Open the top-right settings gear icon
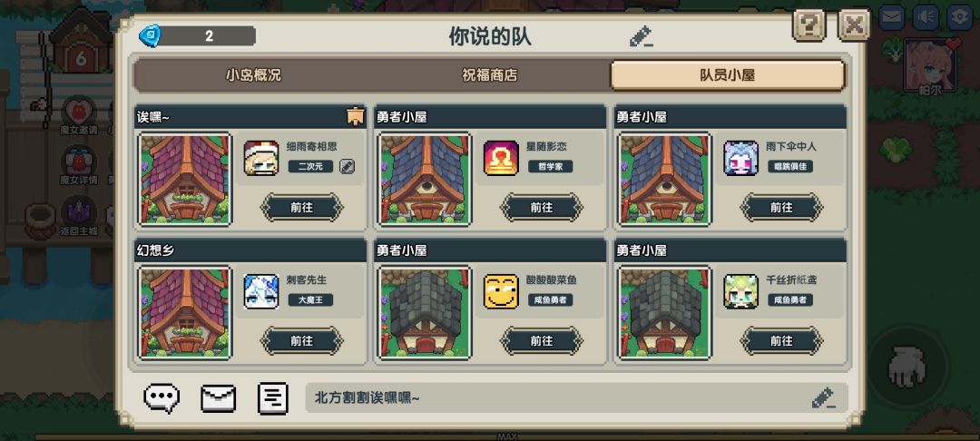 959,17
